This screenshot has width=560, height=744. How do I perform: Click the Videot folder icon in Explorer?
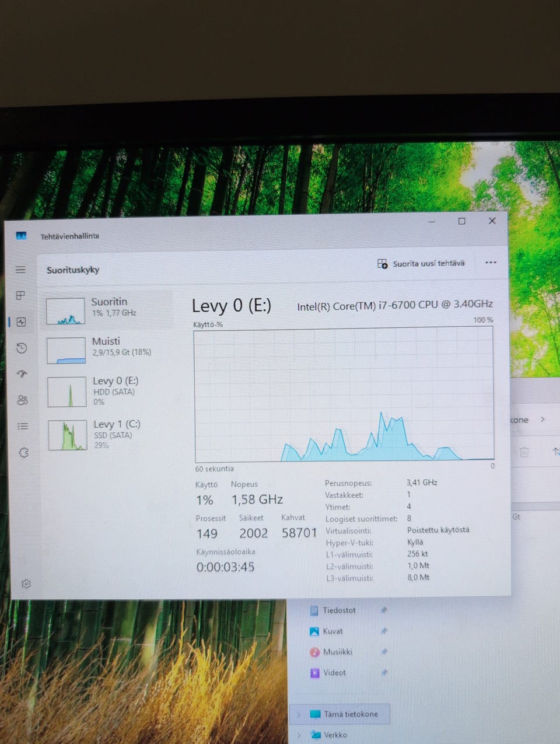coord(314,673)
